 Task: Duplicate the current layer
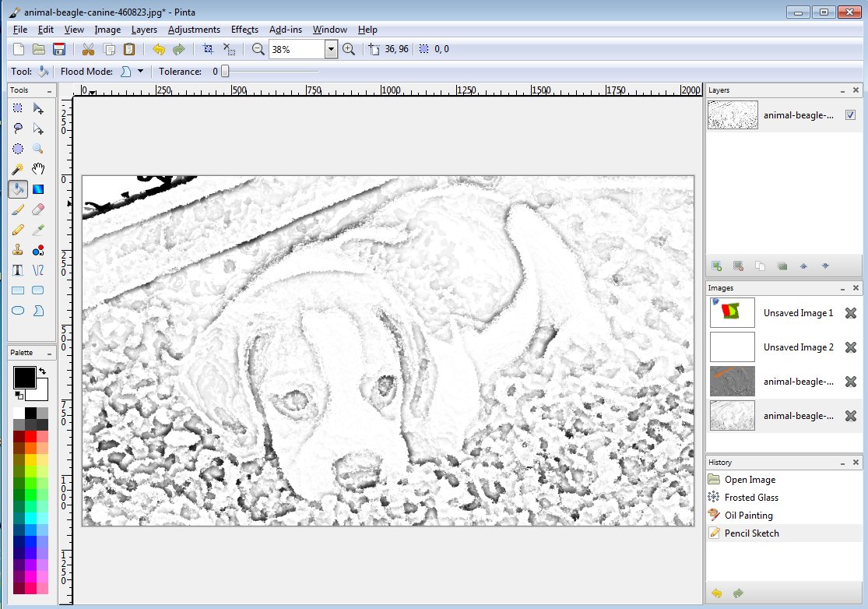coord(760,266)
